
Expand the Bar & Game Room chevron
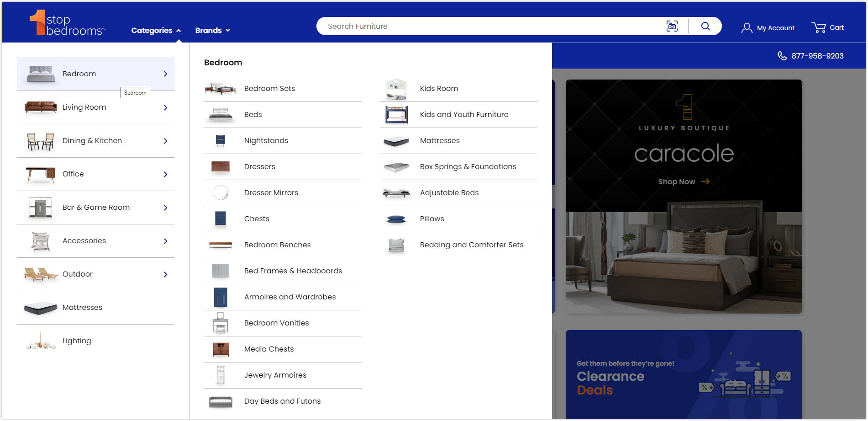(165, 208)
